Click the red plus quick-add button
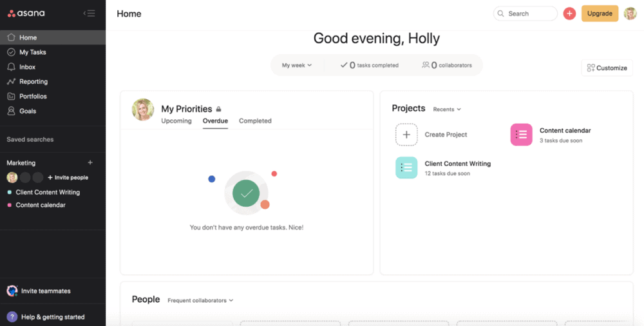 [x=569, y=14]
